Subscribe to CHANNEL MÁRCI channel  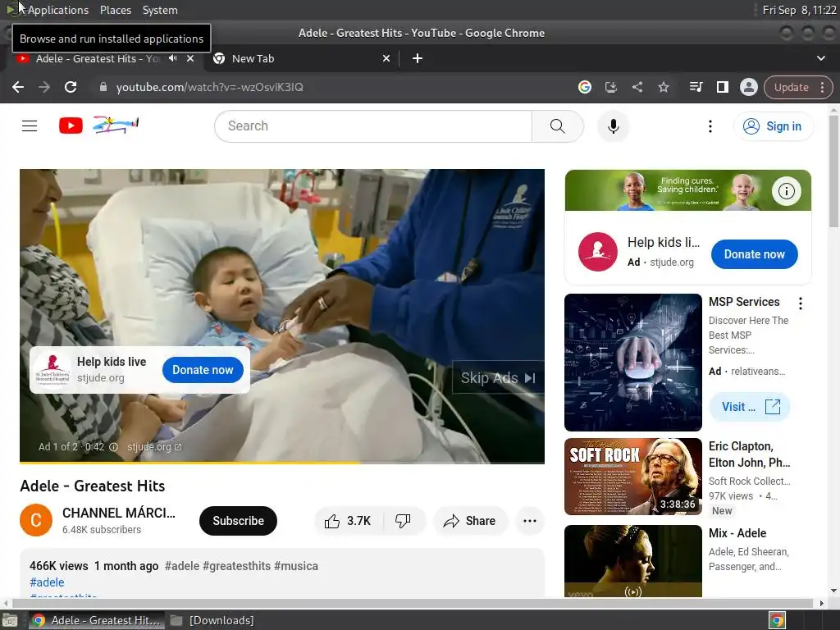click(x=238, y=521)
